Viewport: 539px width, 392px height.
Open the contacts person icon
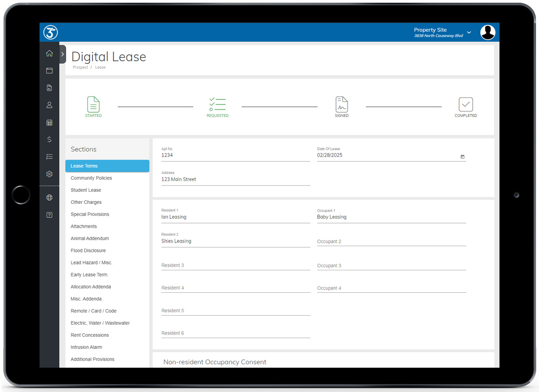49,105
